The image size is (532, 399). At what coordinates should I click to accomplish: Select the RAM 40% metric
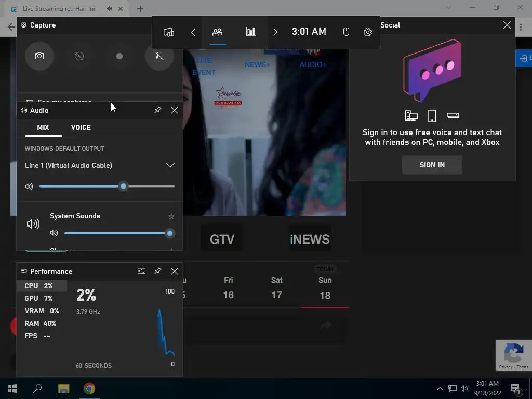(x=42, y=323)
